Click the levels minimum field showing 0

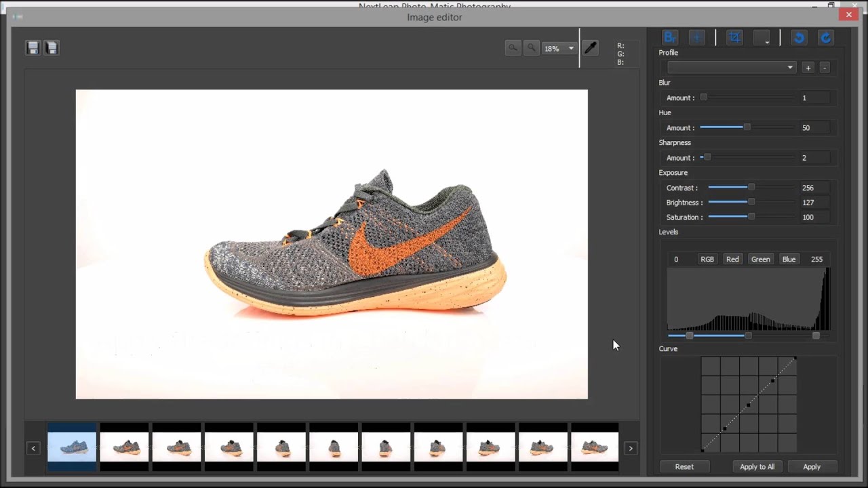click(x=681, y=259)
